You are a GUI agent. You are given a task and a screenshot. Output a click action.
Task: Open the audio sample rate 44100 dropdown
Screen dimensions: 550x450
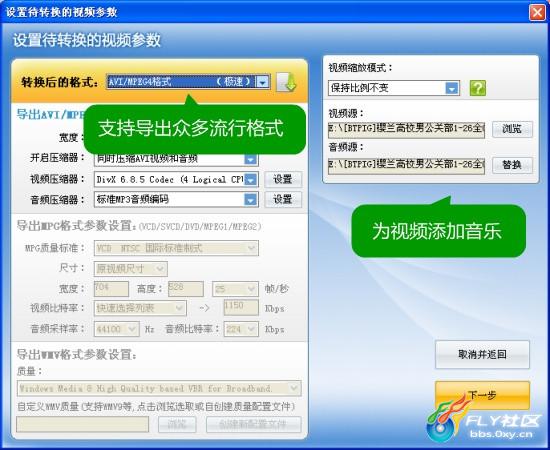coord(116,329)
